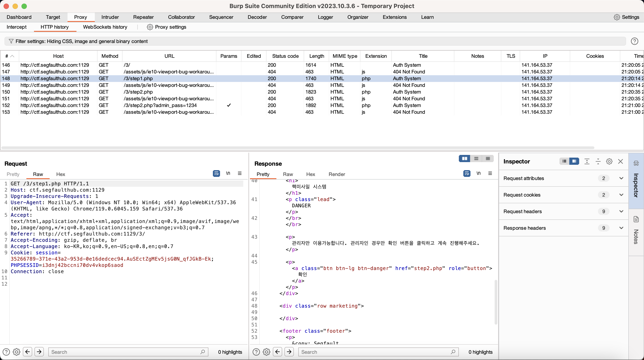Viewport: 644px width, 360px height.
Task: Open the Intercept sub-tab
Action: 17,27
